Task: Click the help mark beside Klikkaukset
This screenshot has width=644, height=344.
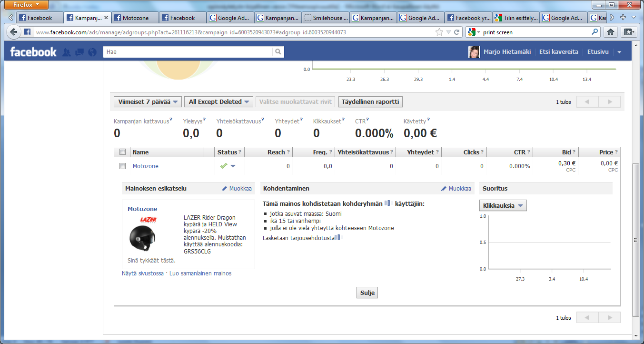Action: point(343,120)
